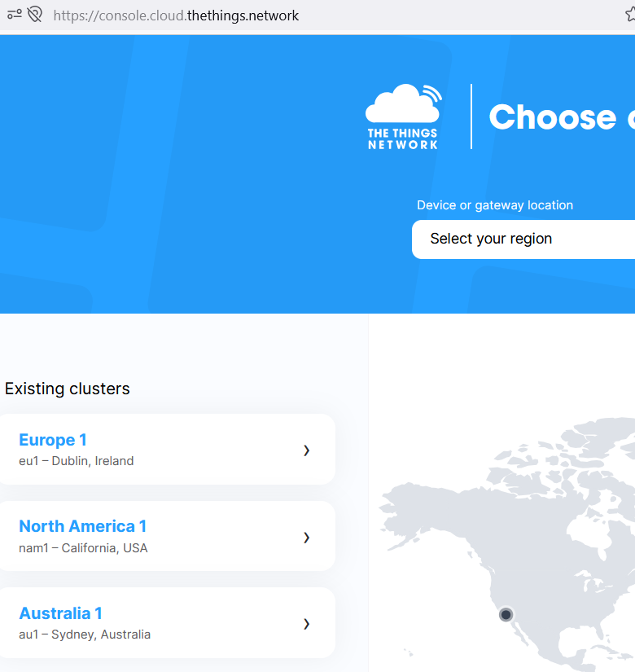
Task: Select the Europe 1 cluster title
Action: [x=53, y=440]
